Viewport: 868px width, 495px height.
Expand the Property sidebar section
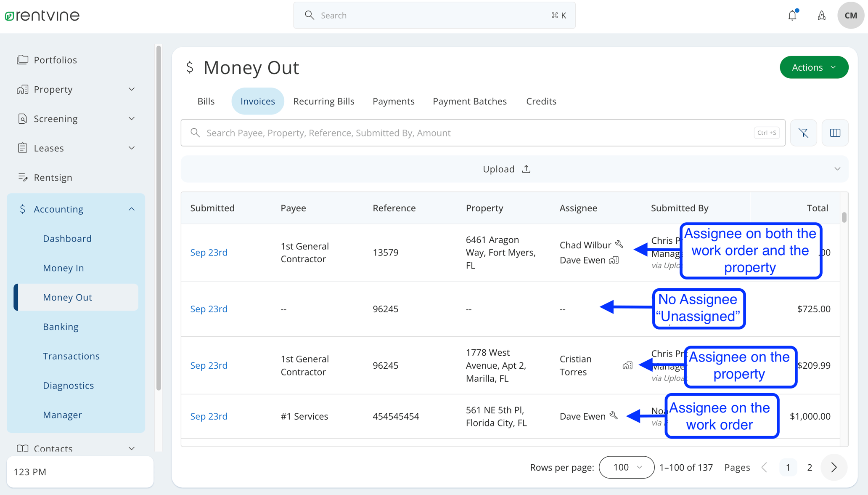131,89
